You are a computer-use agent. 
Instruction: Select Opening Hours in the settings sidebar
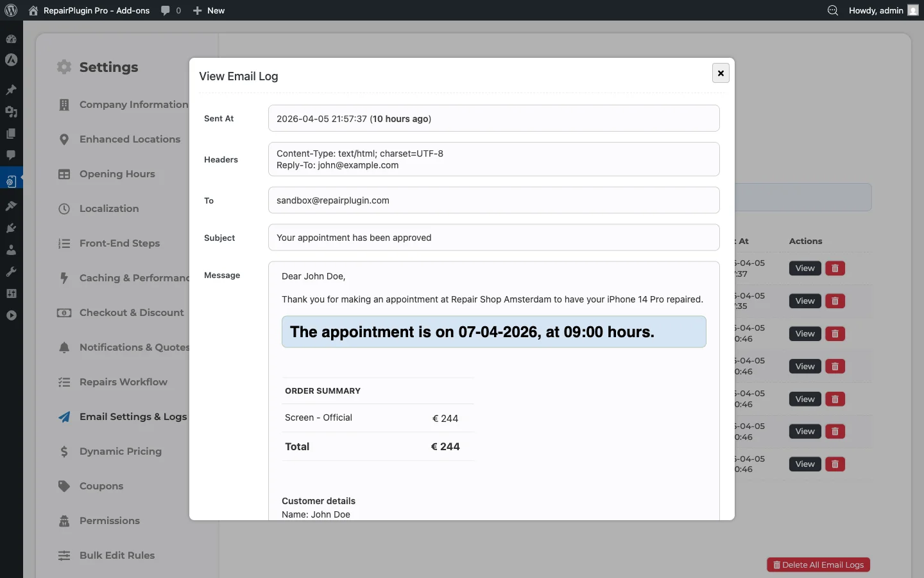tap(116, 174)
